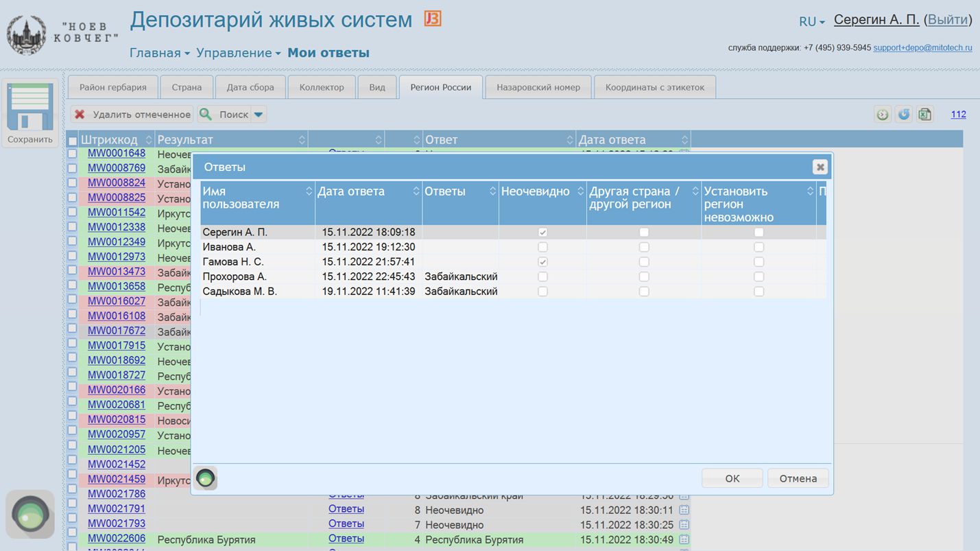Click Отмена in Ответы dialog
Viewport: 980px width, 551px height.
[798, 478]
